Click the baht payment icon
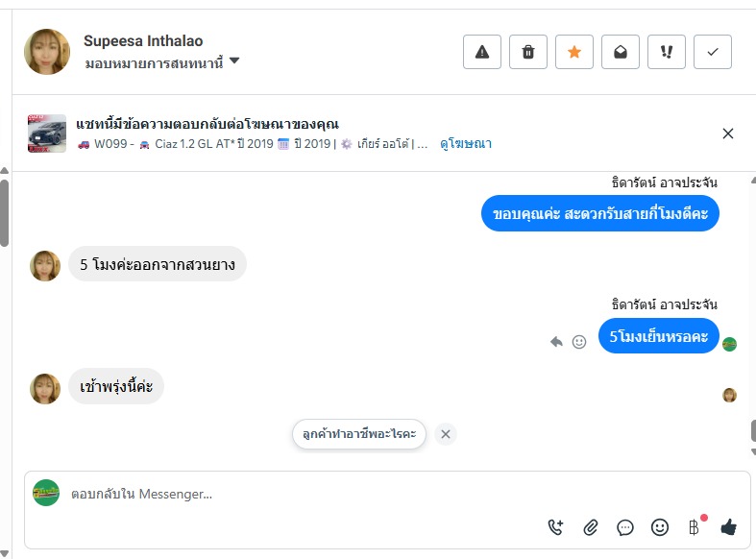Screen dimensions: 756x559 (694, 526)
